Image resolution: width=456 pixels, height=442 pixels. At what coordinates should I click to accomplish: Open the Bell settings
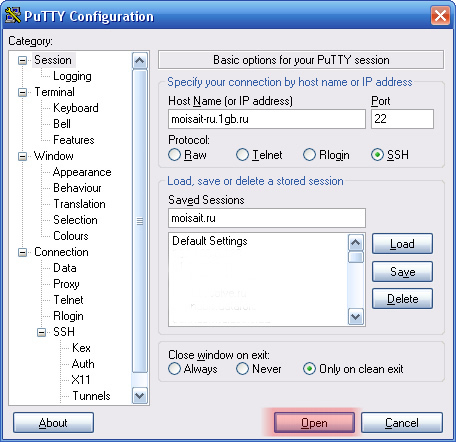62,124
